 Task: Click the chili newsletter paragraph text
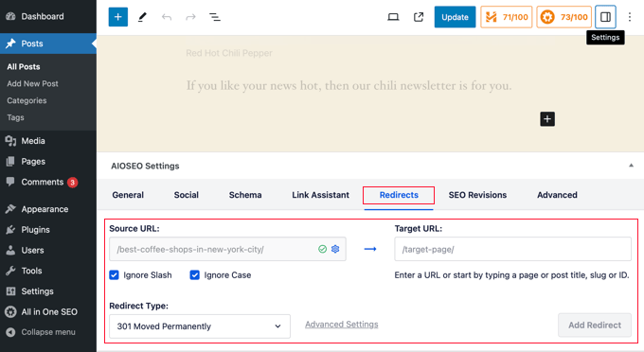349,86
